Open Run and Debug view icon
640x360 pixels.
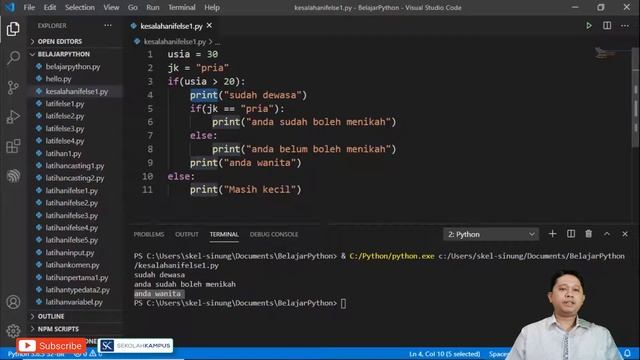13,117
